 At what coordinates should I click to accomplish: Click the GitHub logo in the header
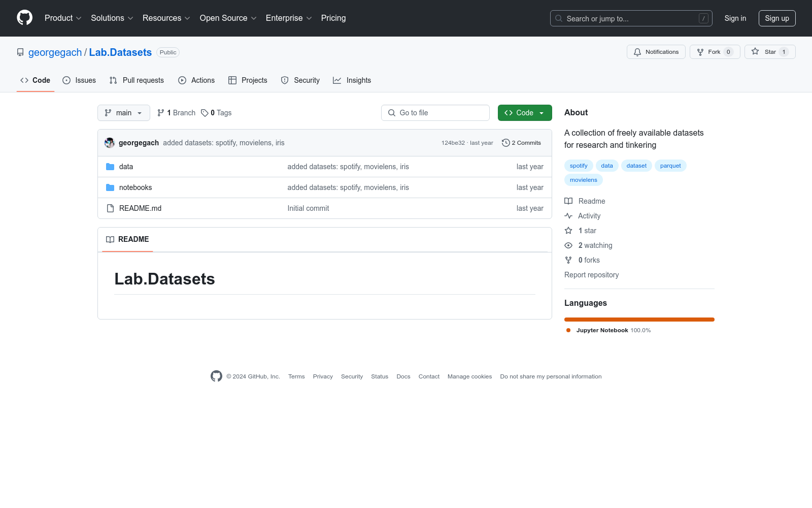pos(24,18)
